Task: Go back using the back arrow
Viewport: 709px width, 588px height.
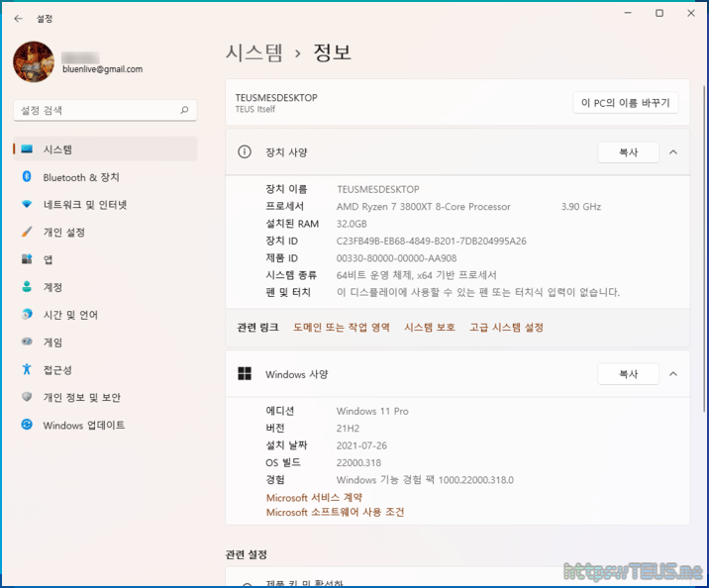Action: [x=18, y=19]
